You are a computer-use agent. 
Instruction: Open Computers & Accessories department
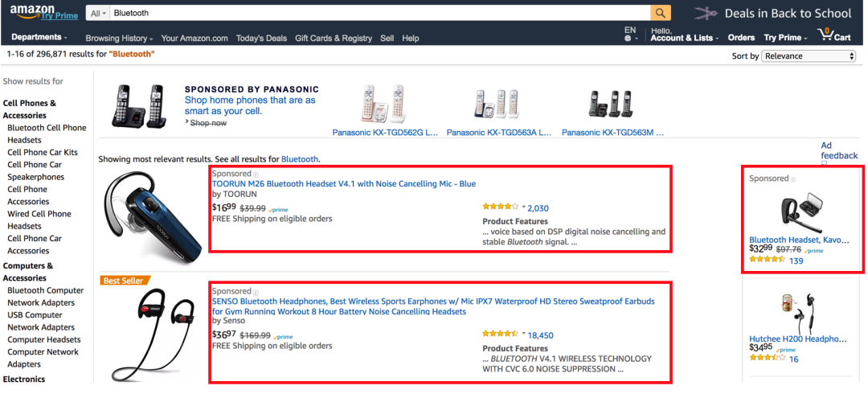pos(27,272)
